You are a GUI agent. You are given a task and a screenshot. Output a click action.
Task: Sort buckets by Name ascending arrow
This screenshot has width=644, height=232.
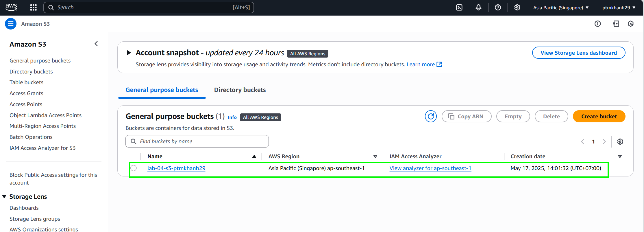tap(254, 156)
